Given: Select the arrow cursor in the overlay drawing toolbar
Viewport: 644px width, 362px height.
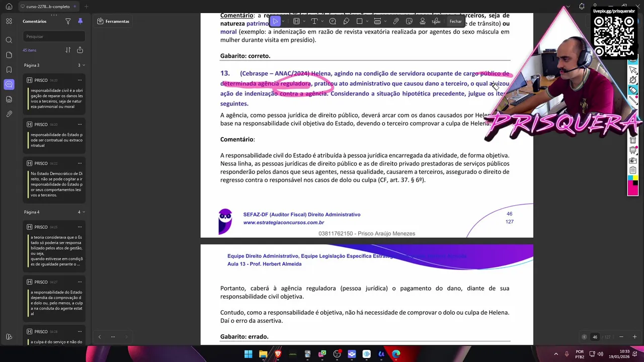Looking at the screenshot, I should click(633, 70).
